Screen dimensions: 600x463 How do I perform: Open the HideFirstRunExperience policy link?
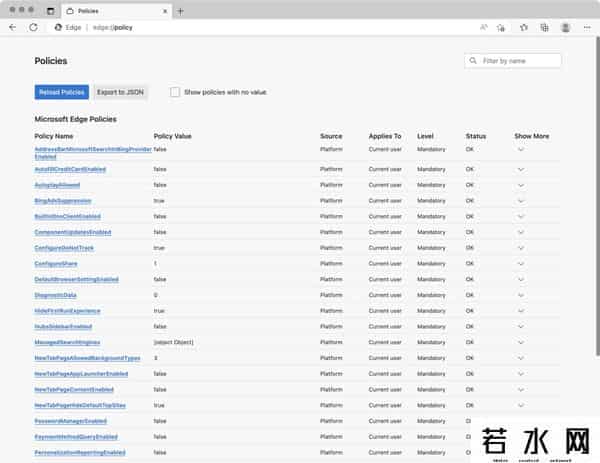pos(67,311)
